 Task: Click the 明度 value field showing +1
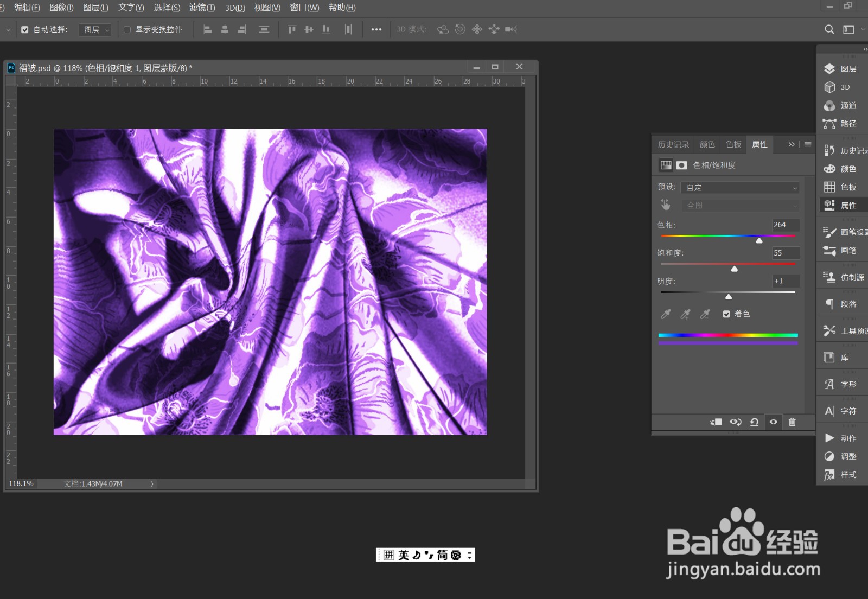(786, 281)
